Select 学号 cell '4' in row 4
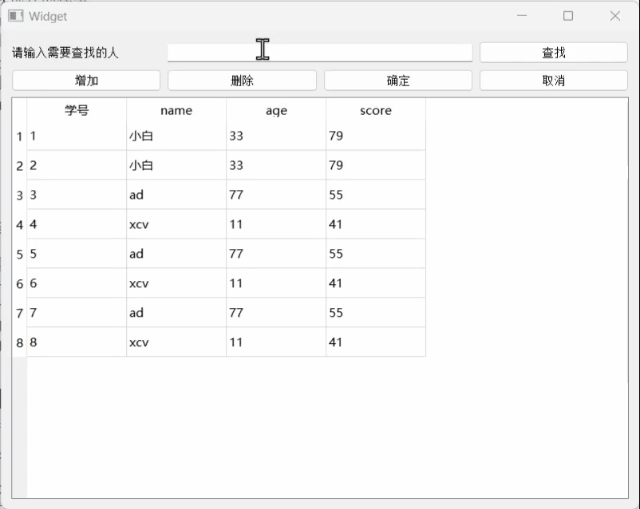Viewport: 640px width, 509px height. click(x=77, y=224)
